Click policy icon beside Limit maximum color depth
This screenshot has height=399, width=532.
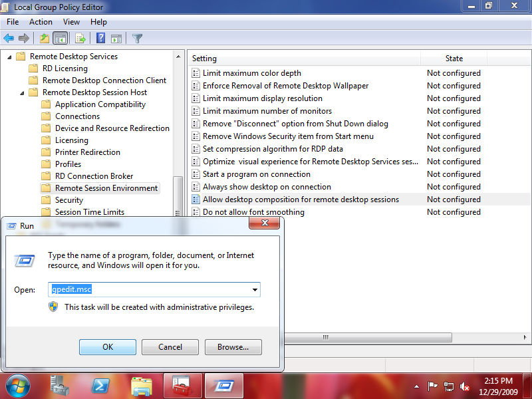click(196, 73)
